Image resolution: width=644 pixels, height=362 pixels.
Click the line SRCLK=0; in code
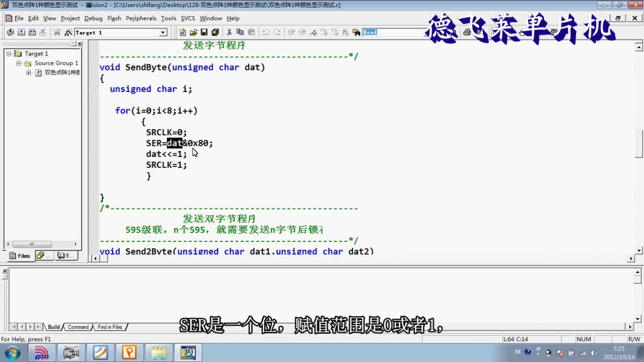tap(167, 132)
